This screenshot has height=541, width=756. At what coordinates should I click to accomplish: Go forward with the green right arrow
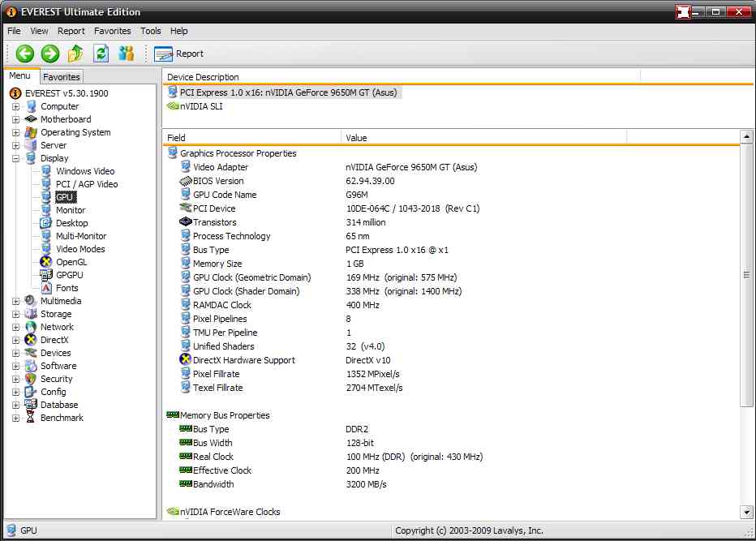click(50, 54)
